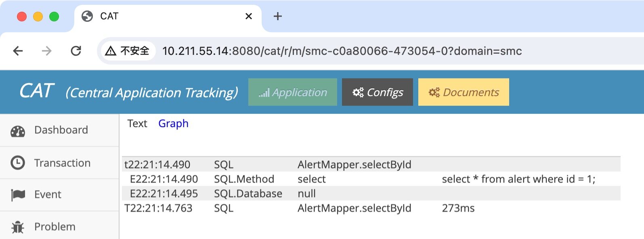
Task: Click the Transaction clock icon
Action: (x=18, y=163)
